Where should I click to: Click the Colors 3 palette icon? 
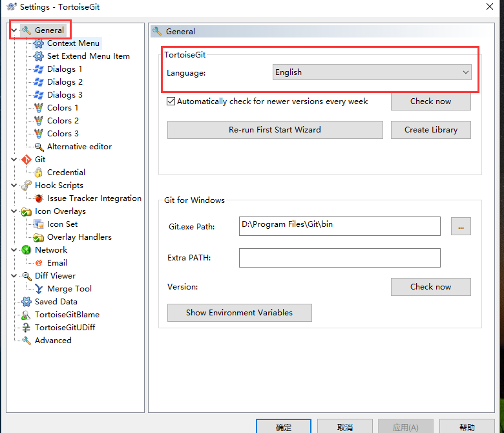pos(39,133)
